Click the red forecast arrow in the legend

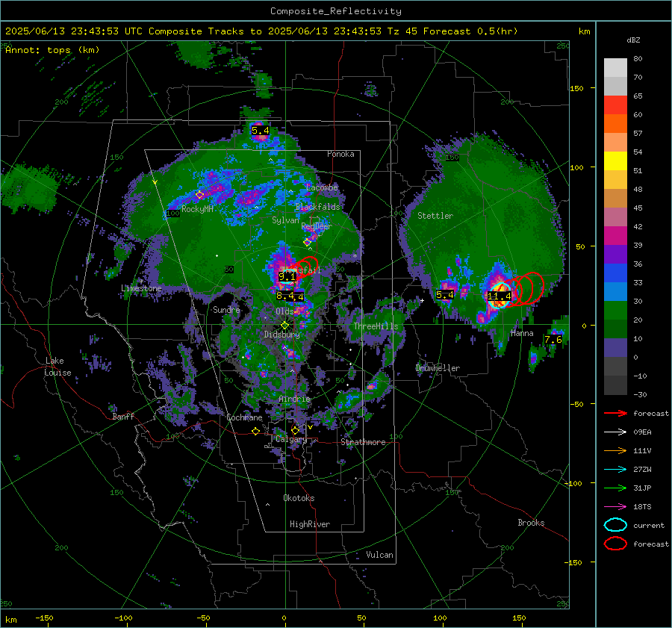615,413
